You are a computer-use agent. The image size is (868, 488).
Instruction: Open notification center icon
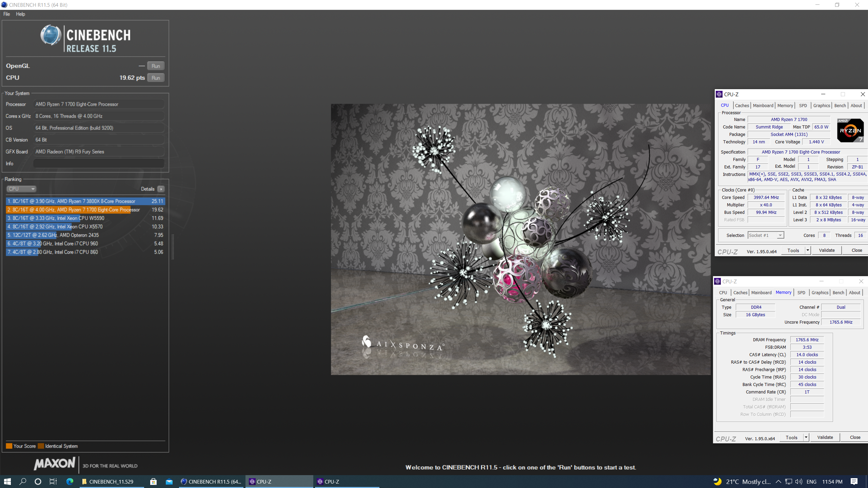[x=854, y=481]
